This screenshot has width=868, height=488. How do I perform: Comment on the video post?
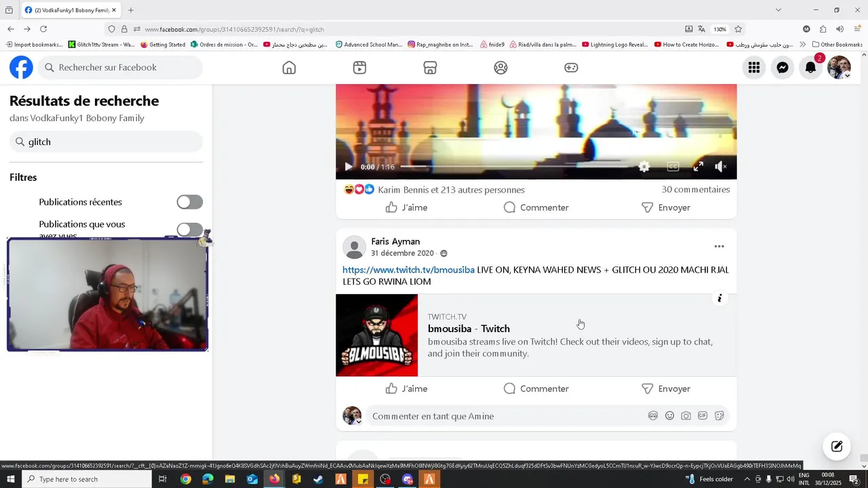coord(536,207)
